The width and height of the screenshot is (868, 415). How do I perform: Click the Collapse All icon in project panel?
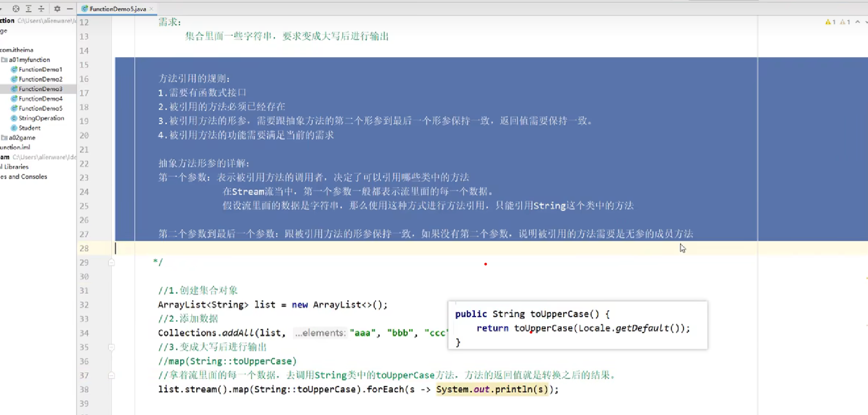click(x=41, y=8)
